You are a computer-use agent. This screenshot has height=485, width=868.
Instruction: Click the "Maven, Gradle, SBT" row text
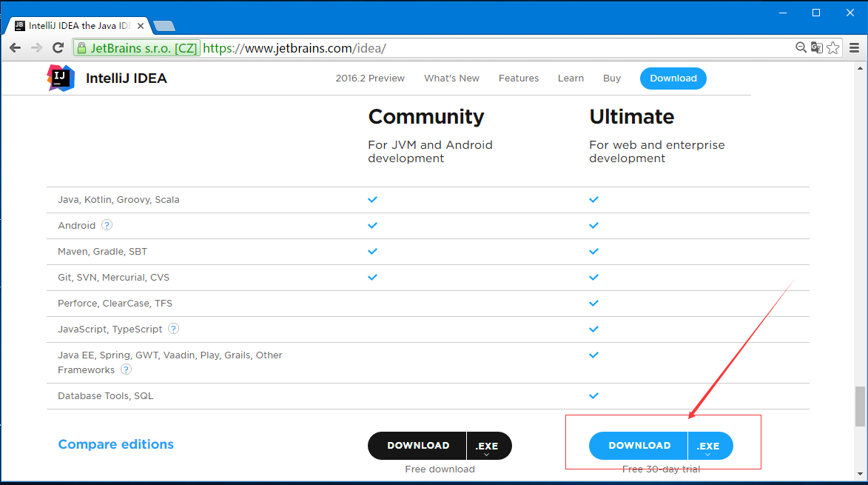pos(102,251)
